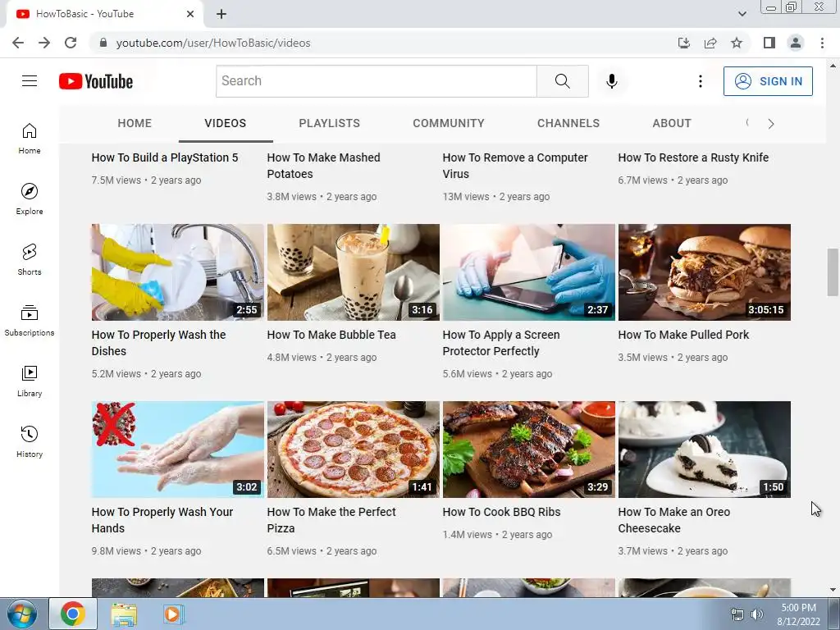Open Windows Start menu
This screenshot has height=630, width=840.
[x=21, y=614]
